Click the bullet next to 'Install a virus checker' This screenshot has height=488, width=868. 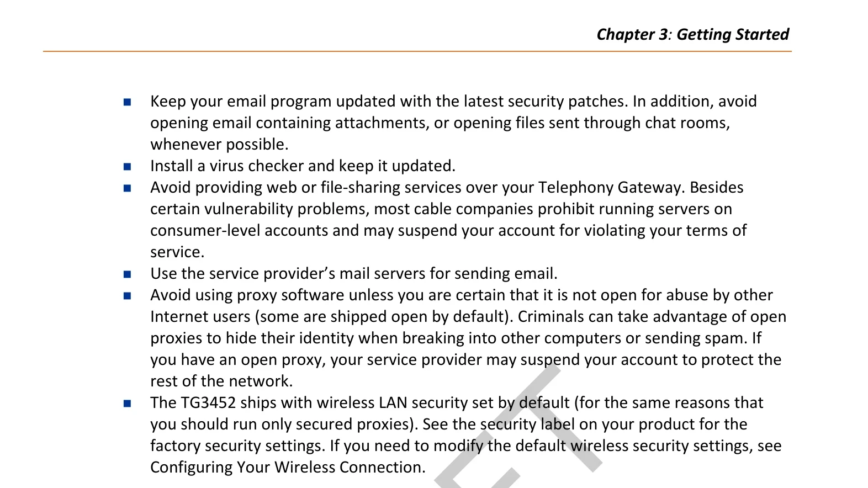[x=127, y=167]
